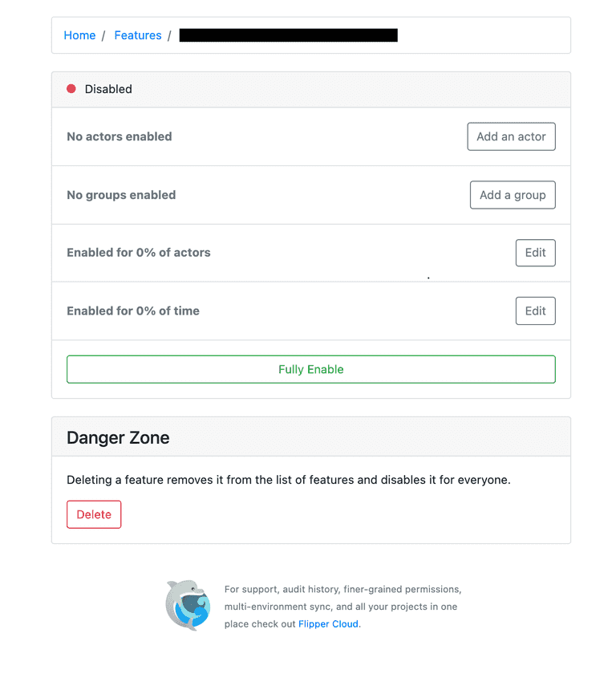The image size is (616, 682).
Task: Click Enabled for 0% of time label
Action: coord(133,311)
